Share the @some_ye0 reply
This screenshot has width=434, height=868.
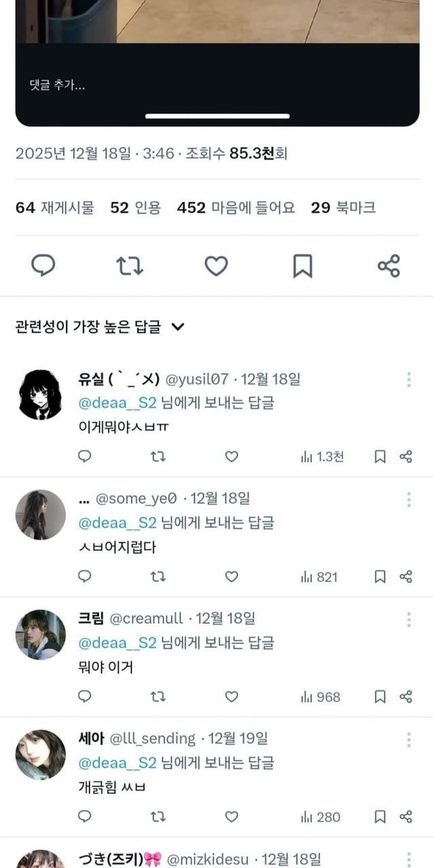[406, 577]
